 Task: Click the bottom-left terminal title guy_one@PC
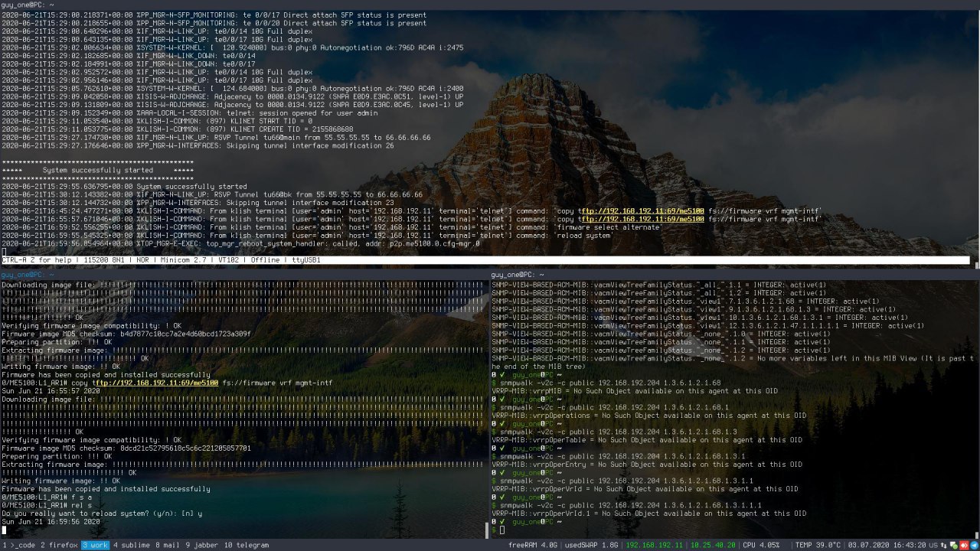pyautogui.click(x=26, y=274)
